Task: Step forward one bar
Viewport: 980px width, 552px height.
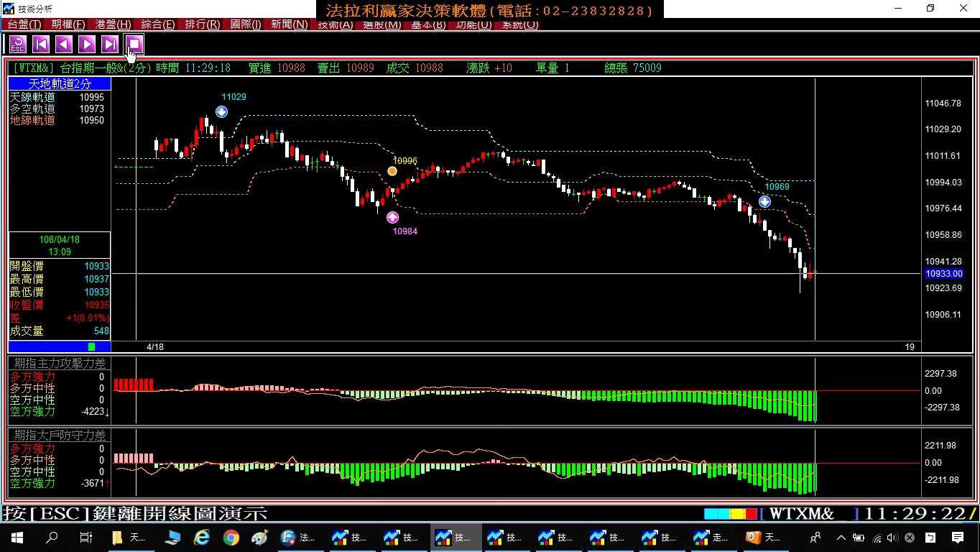Action: click(87, 45)
